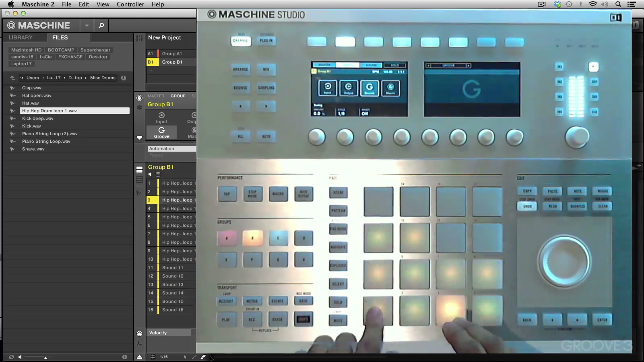The height and width of the screenshot is (362, 644).
Task: Expand the hidden breadcrumb path arrows
Action: point(21,78)
